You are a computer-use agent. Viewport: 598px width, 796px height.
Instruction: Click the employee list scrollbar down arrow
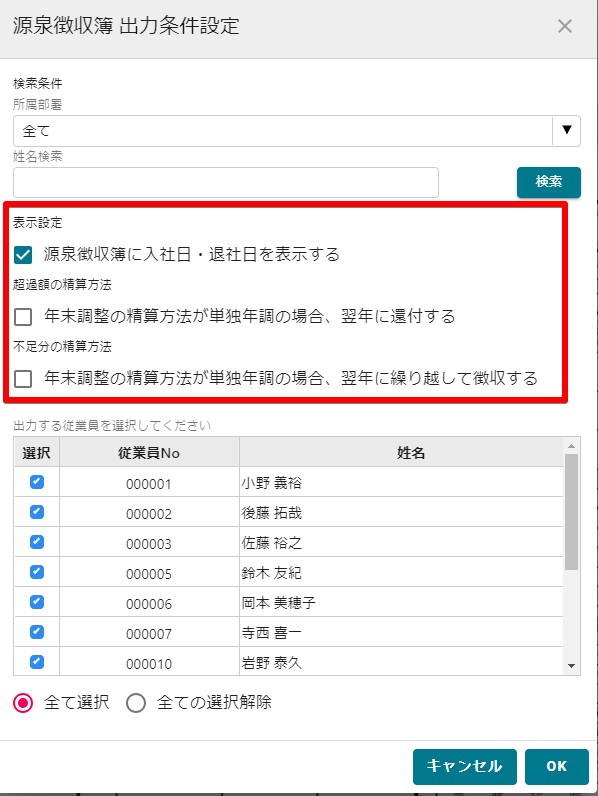(572, 666)
